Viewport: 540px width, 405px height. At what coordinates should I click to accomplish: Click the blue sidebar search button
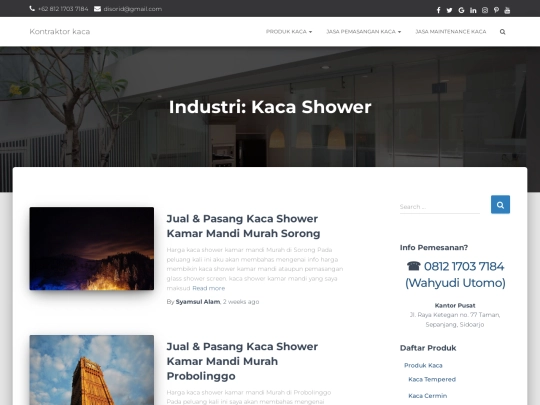[500, 205]
